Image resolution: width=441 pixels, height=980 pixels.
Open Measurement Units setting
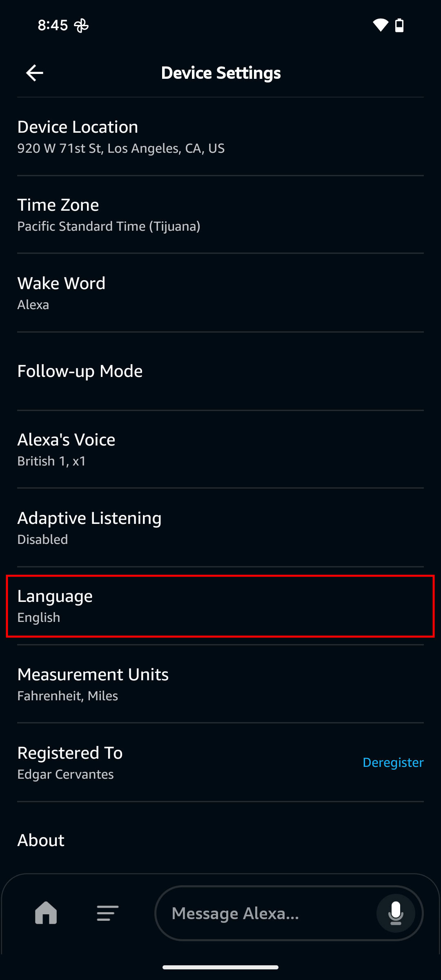tap(220, 684)
